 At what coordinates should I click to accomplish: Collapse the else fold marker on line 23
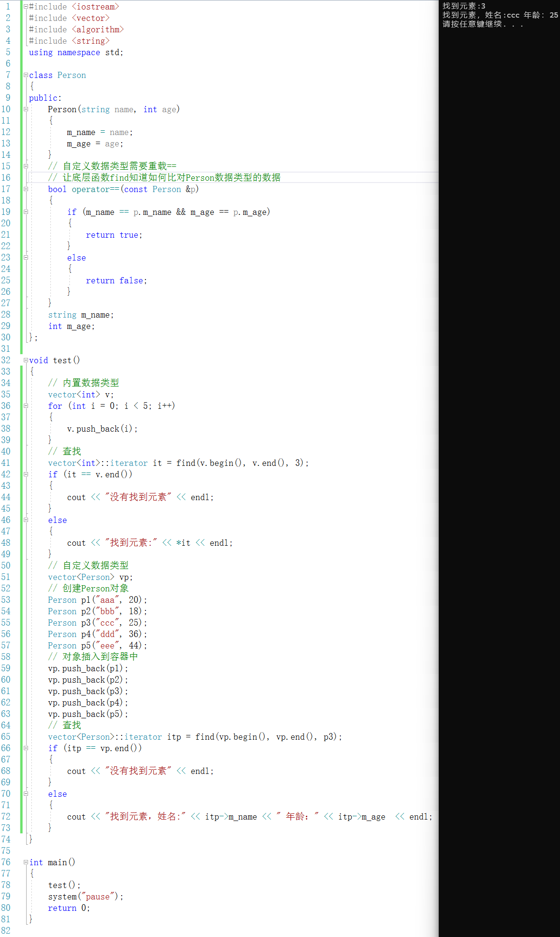pos(26,258)
